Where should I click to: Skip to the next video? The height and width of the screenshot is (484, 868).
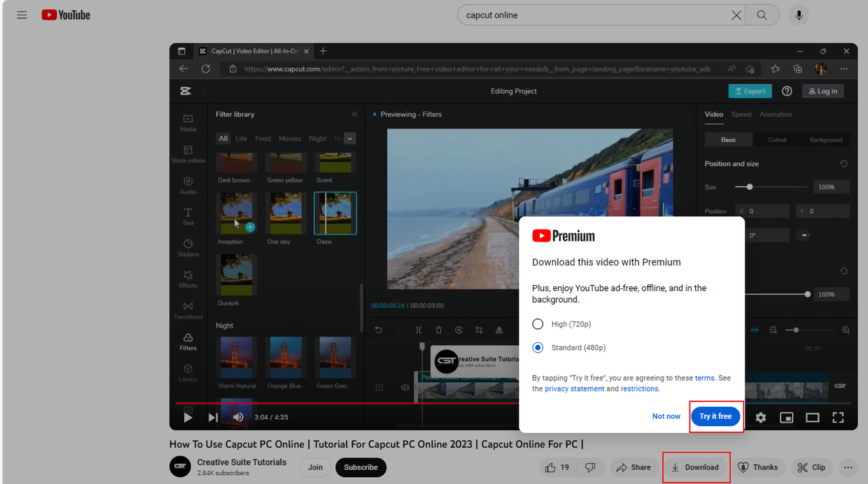[213, 417]
